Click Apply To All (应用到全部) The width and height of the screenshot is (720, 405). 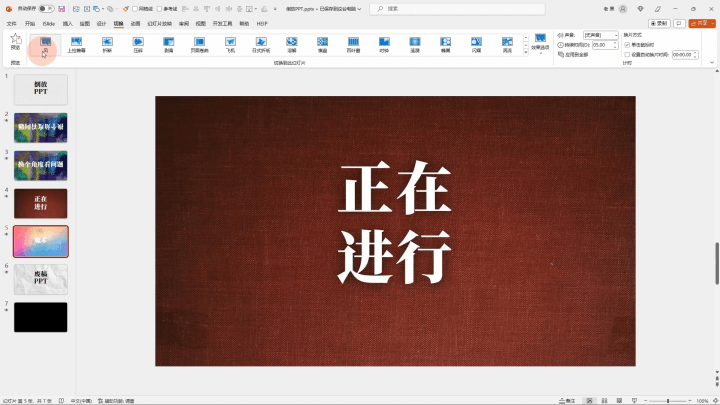(573, 55)
